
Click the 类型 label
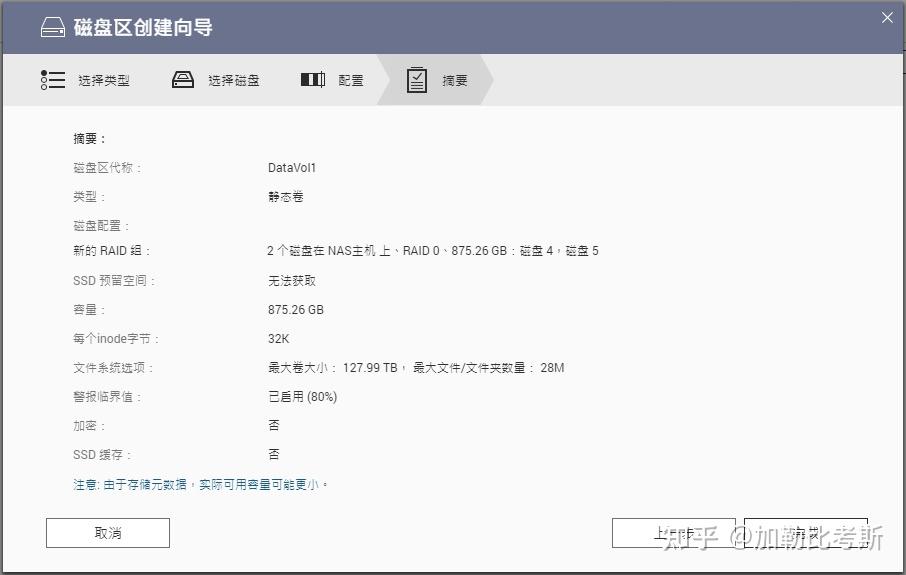(89, 196)
